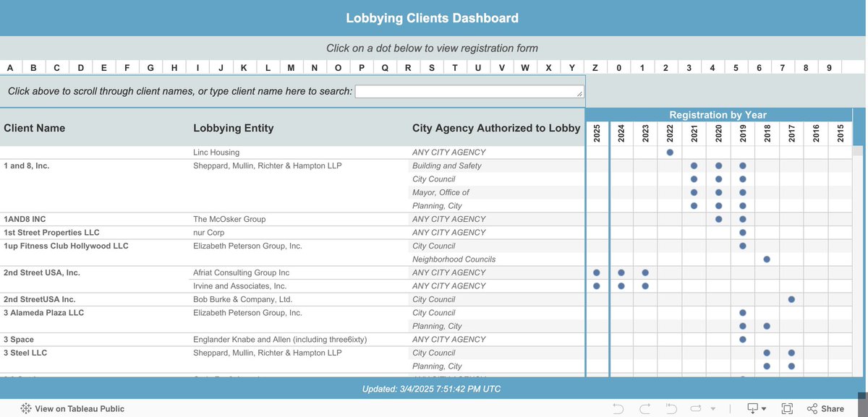868x417 pixels.
Task: Click Building and Safety agency cell
Action: pyautogui.click(x=447, y=165)
